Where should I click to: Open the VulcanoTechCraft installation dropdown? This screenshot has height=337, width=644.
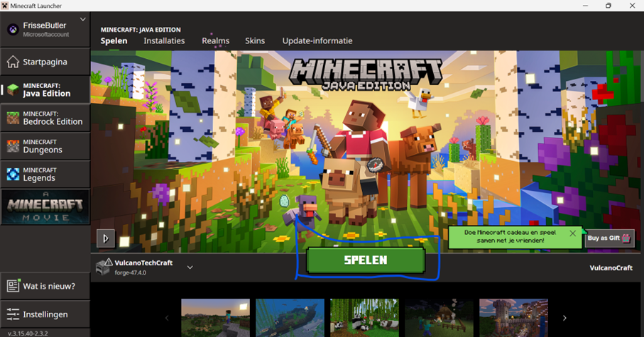[x=190, y=267]
